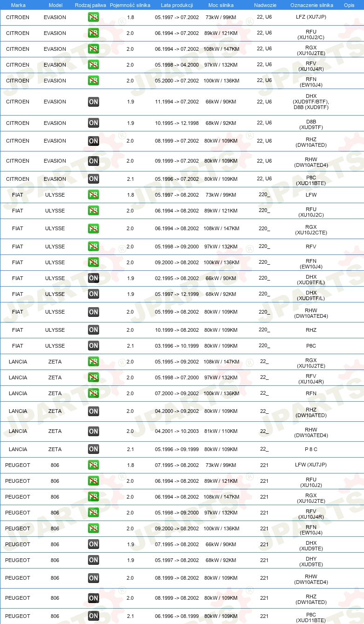The height and width of the screenshot is (624, 364).
Task: Click the PB petrol icon in the Citroen Evasion 89kW row
Action: pos(94,33)
